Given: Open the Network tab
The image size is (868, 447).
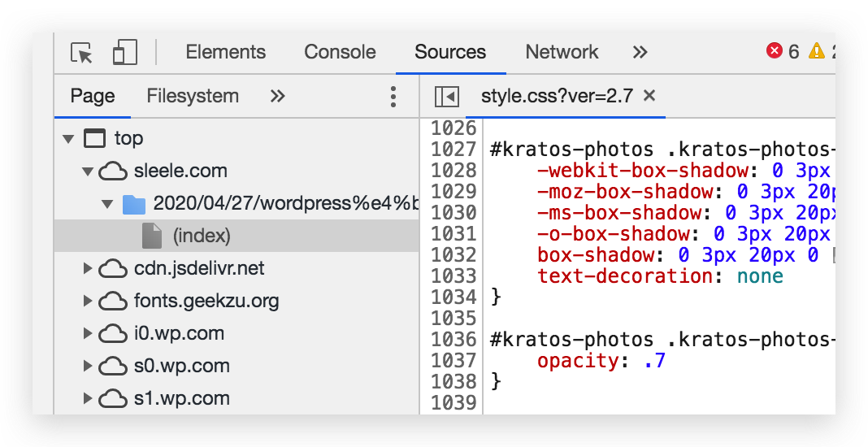Looking at the screenshot, I should click(x=562, y=52).
